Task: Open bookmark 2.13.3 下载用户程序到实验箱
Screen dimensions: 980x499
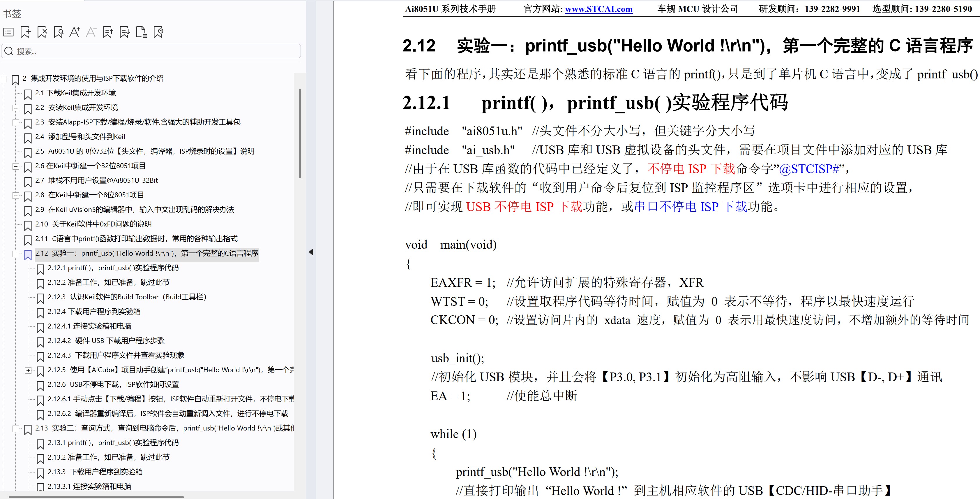Action: [95, 472]
